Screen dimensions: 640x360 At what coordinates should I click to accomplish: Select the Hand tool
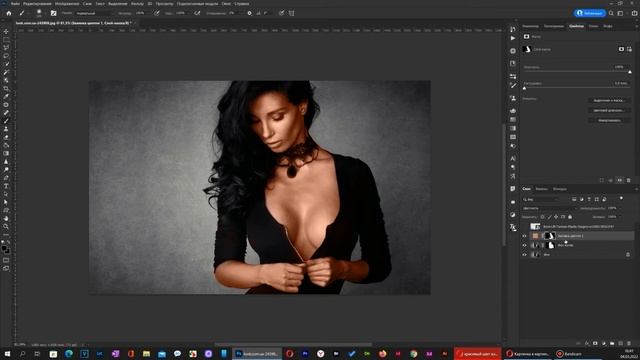(6, 218)
